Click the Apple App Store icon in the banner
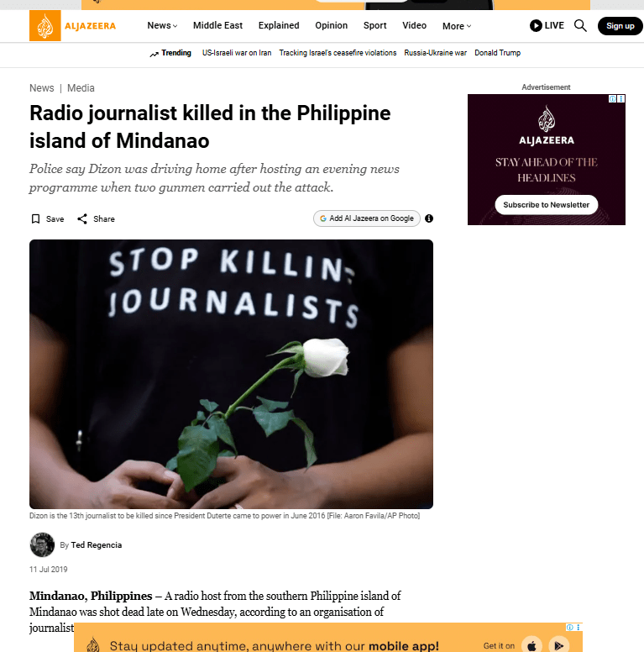644x652 pixels. [531, 646]
